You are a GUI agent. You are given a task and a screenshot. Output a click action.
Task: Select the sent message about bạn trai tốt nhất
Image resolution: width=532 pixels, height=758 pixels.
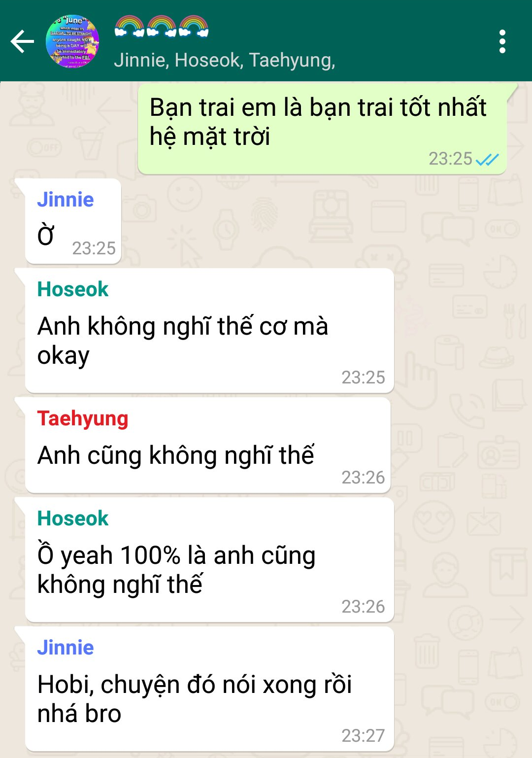(322, 129)
